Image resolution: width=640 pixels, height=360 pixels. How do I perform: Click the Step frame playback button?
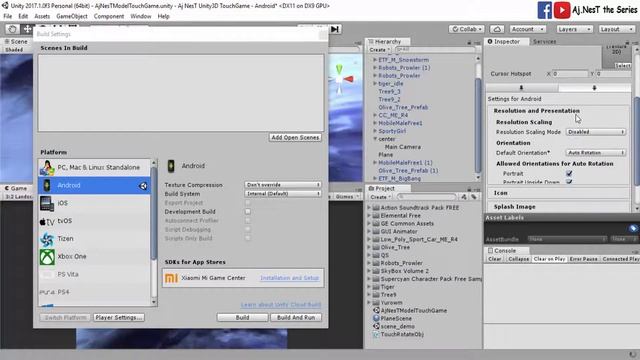335,29
